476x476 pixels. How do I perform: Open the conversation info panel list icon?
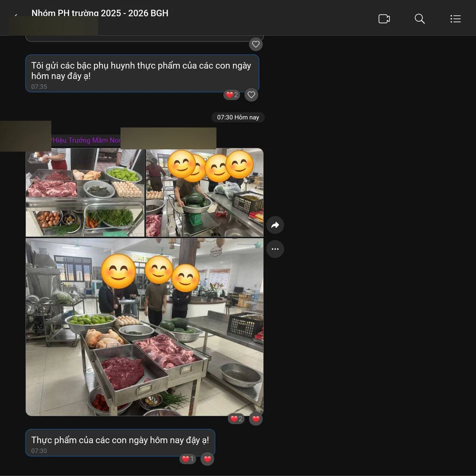(x=455, y=19)
